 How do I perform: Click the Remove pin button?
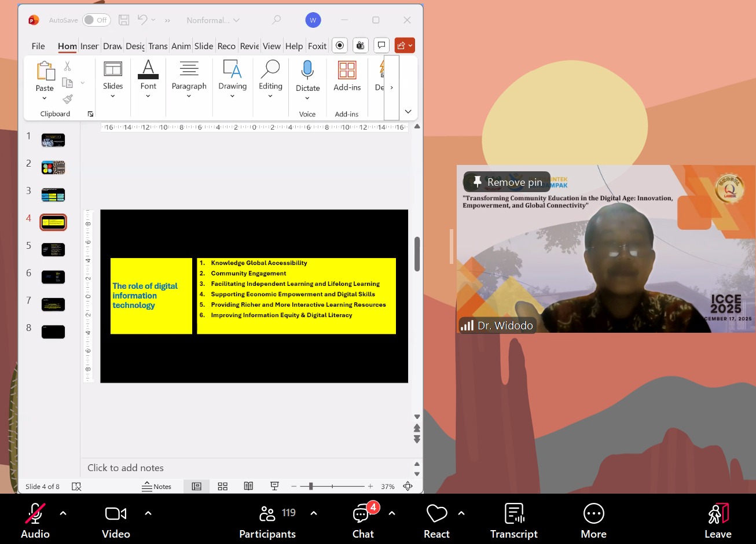pos(507,182)
